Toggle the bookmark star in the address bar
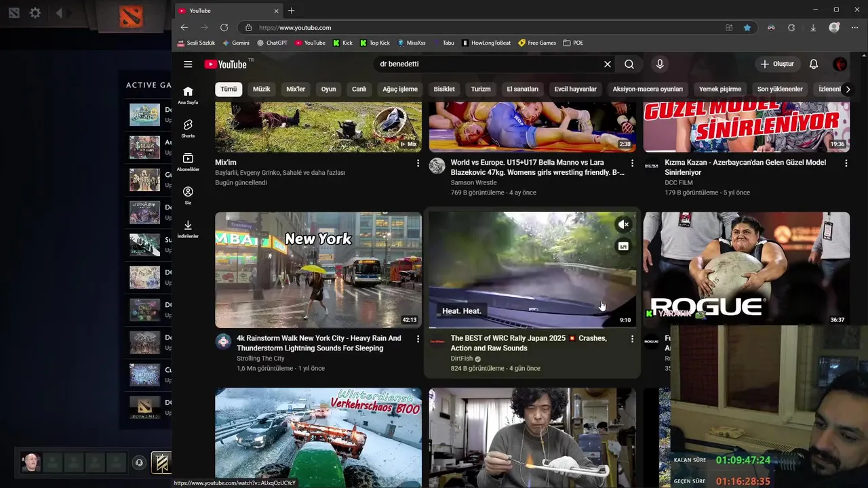The image size is (868, 488). 747,28
